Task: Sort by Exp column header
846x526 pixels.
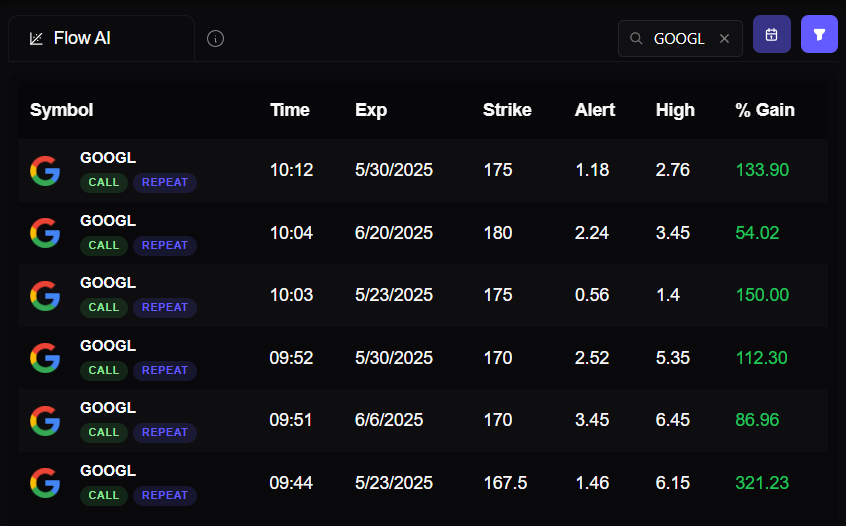Action: point(371,110)
